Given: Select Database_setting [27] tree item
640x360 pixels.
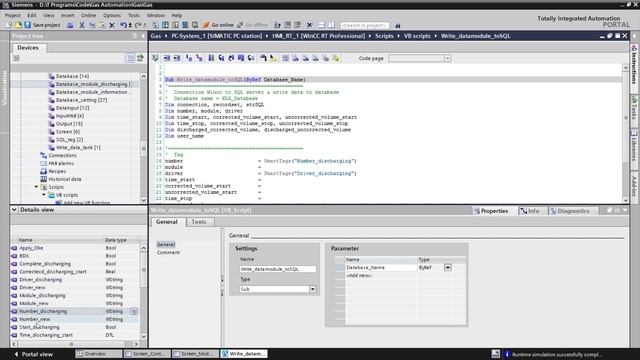Looking at the screenshot, I should [x=81, y=100].
